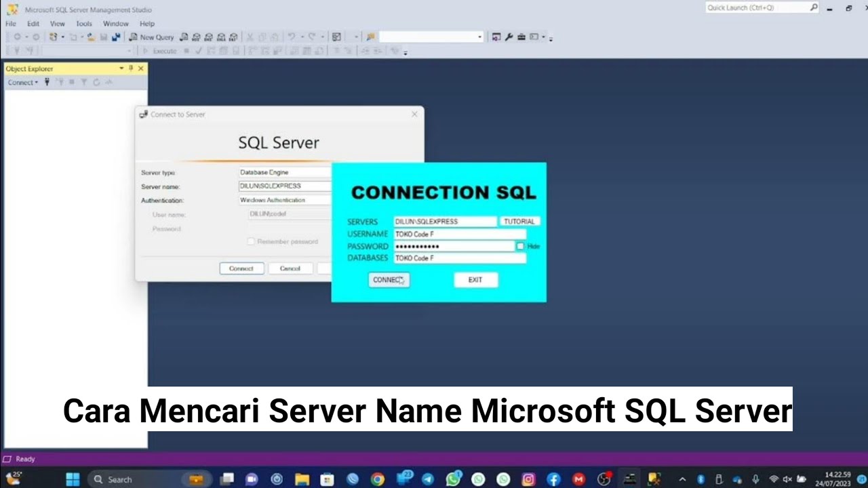
Task: Open the Toolbox icon in toolbar
Action: pos(521,37)
